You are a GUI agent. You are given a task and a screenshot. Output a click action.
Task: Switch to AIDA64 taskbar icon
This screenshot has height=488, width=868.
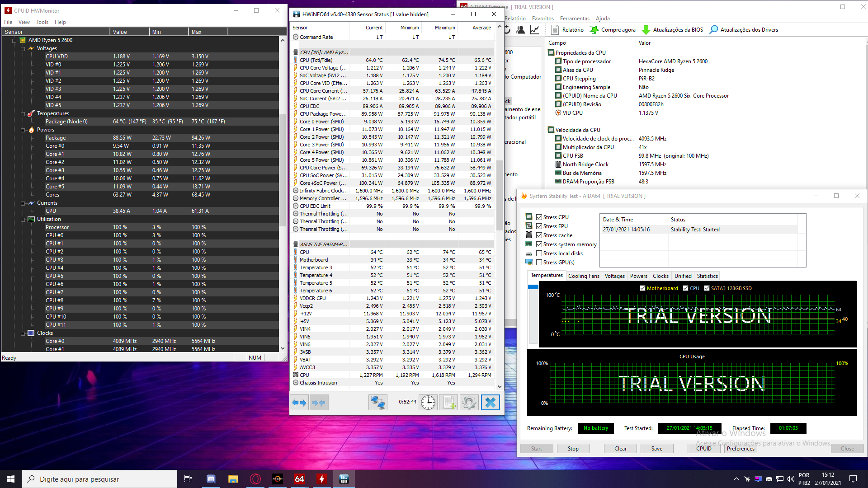(299, 479)
